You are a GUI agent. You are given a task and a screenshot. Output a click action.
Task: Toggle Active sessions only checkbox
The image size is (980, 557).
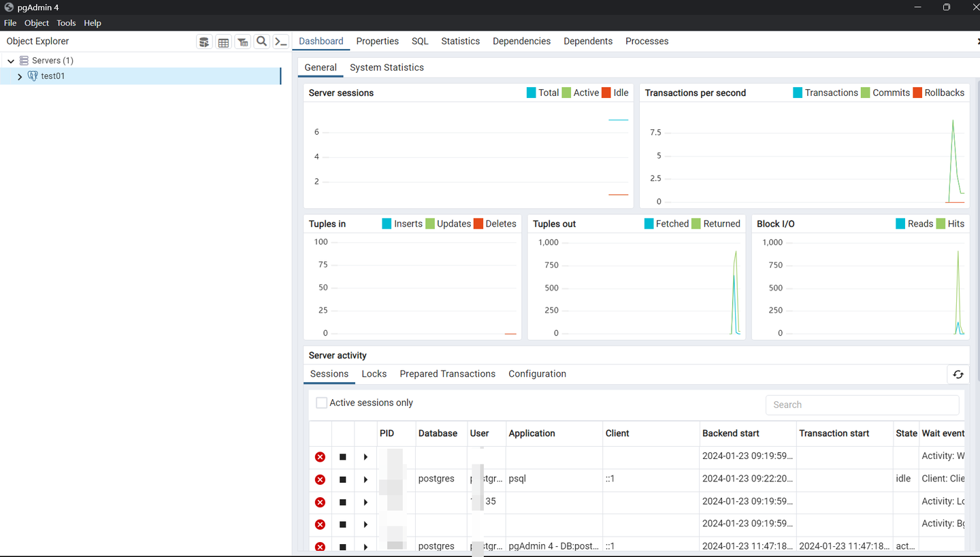pos(321,403)
